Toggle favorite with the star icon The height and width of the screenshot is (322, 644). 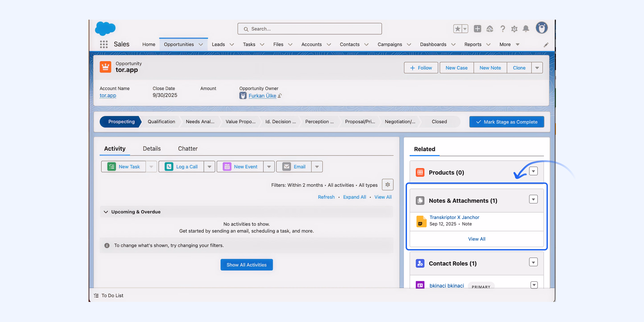pos(458,28)
